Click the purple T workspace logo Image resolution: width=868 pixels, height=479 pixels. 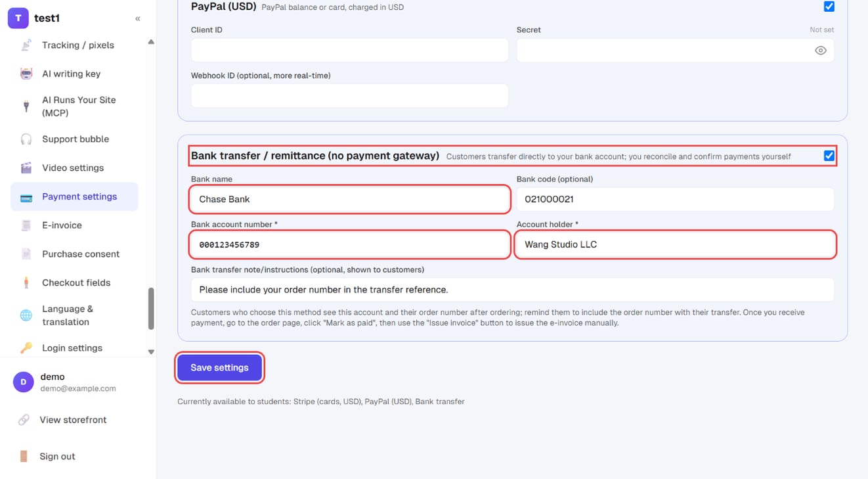[x=18, y=18]
